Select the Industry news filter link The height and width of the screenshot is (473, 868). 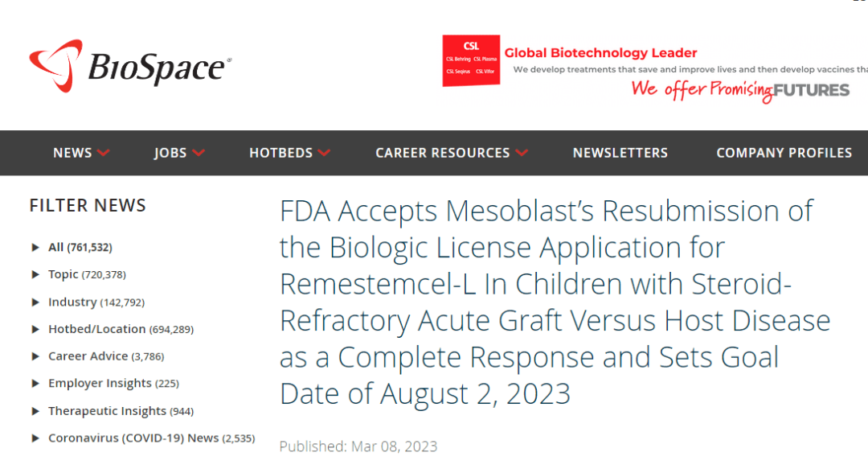click(x=72, y=302)
